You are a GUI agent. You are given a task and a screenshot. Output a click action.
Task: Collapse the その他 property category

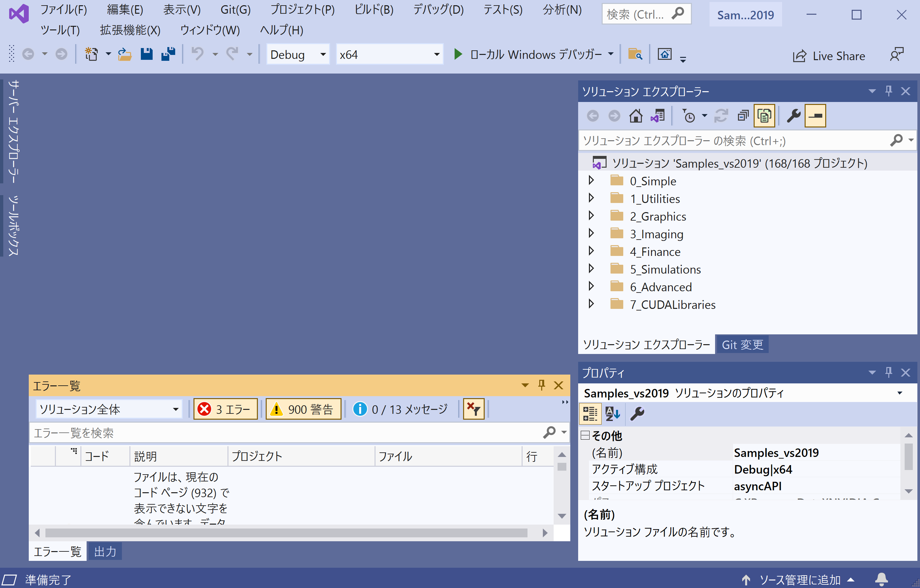coord(585,435)
